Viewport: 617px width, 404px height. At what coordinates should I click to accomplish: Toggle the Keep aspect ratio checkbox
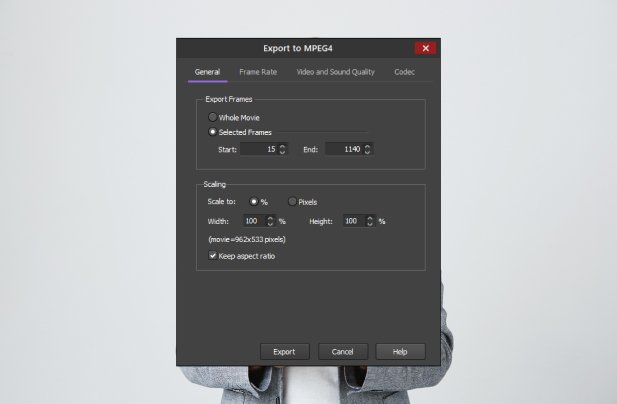pyautogui.click(x=212, y=256)
